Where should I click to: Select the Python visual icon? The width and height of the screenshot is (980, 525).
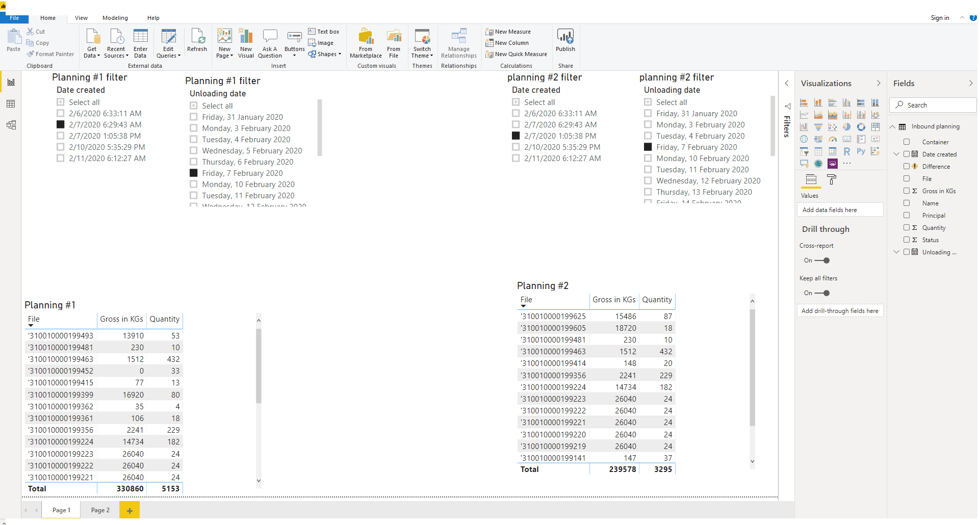pos(861,151)
